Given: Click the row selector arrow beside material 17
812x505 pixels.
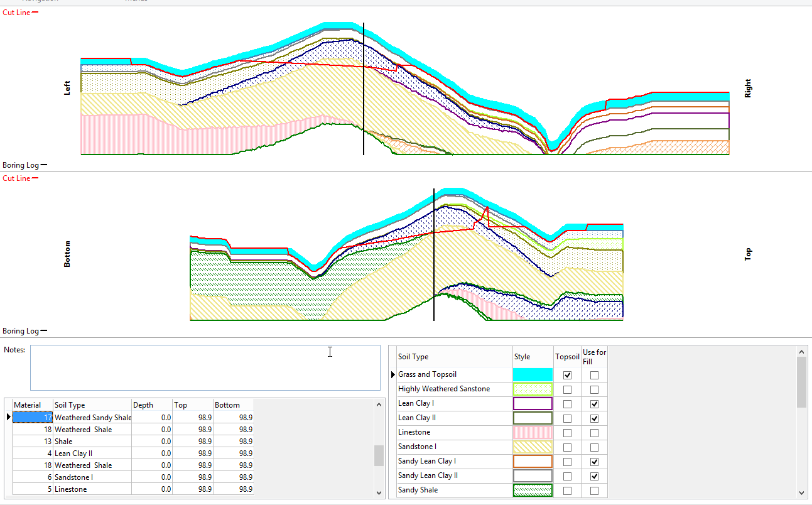Looking at the screenshot, I should click(9, 418).
